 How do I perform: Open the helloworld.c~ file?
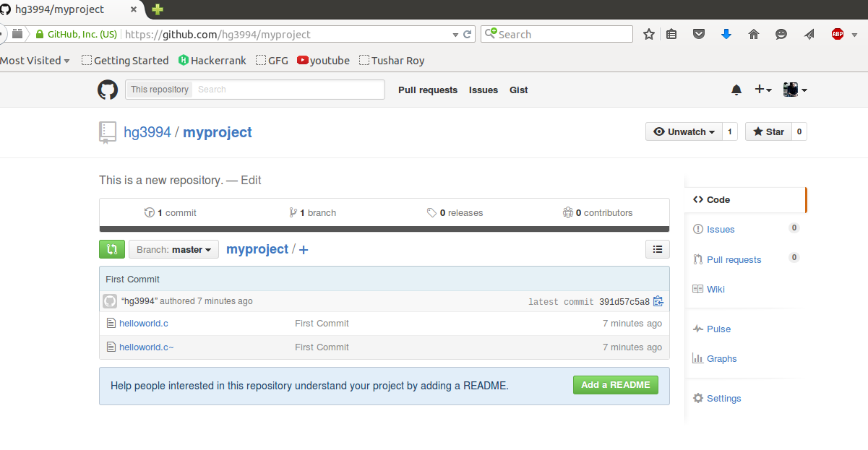pyautogui.click(x=147, y=347)
